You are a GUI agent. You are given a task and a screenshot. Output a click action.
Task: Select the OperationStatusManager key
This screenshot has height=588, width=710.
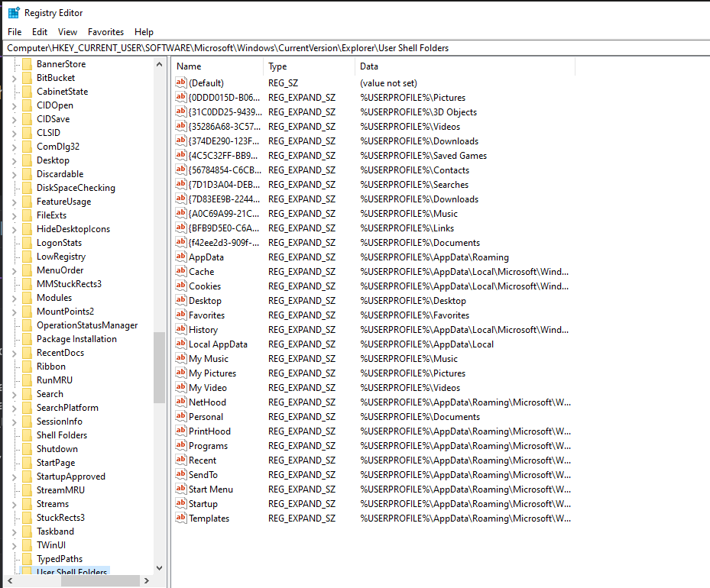tap(87, 325)
